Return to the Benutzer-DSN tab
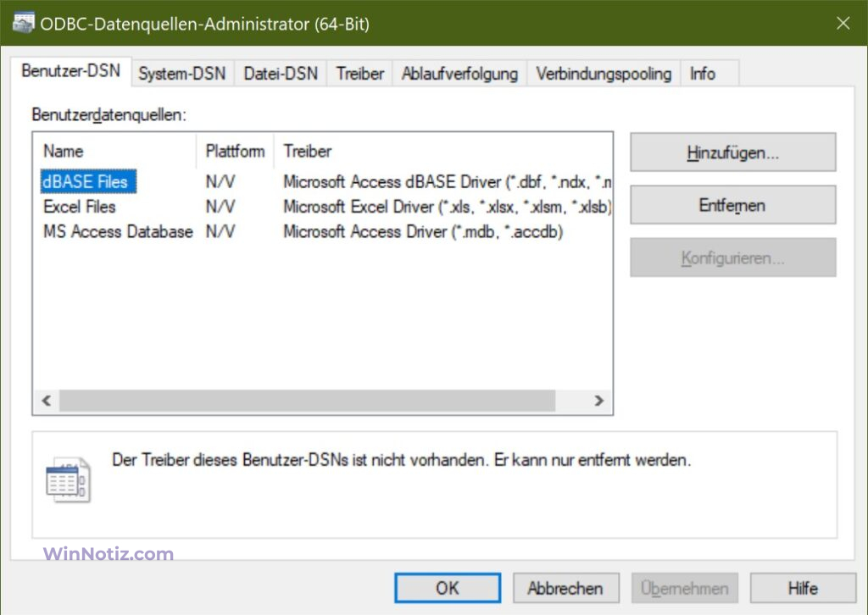This screenshot has height=615, width=868. click(71, 71)
